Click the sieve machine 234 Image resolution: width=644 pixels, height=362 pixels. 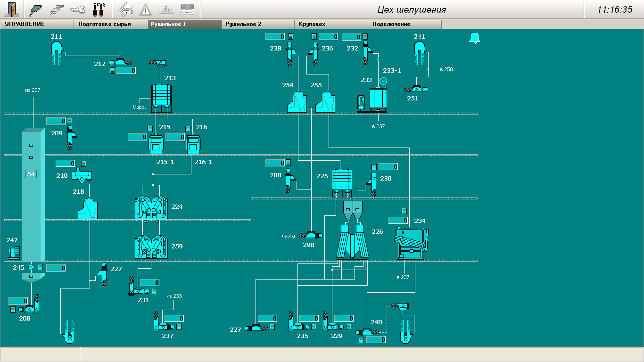(x=412, y=242)
